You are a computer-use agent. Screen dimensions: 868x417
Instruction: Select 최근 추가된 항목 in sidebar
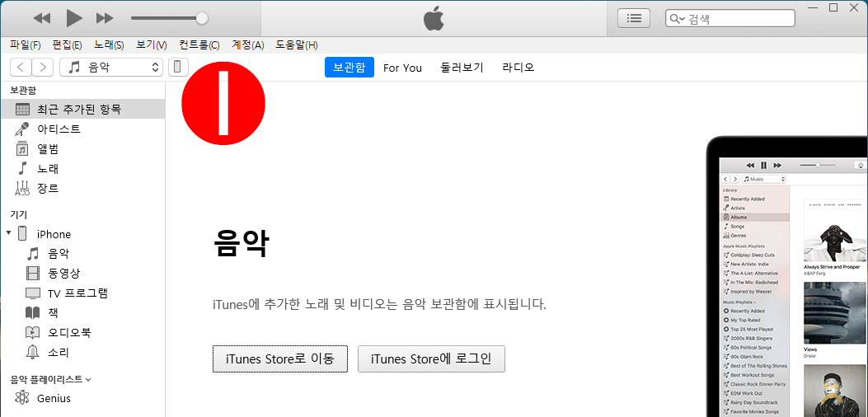tap(82, 109)
